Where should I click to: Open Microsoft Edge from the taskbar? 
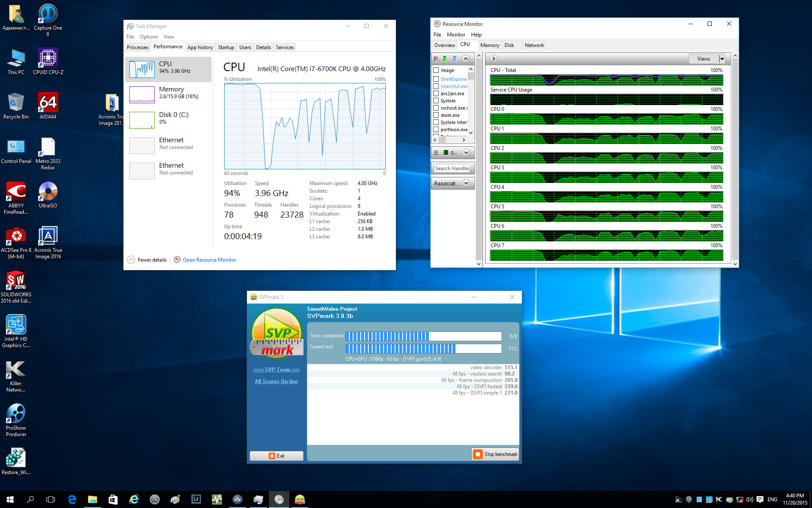pyautogui.click(x=72, y=500)
